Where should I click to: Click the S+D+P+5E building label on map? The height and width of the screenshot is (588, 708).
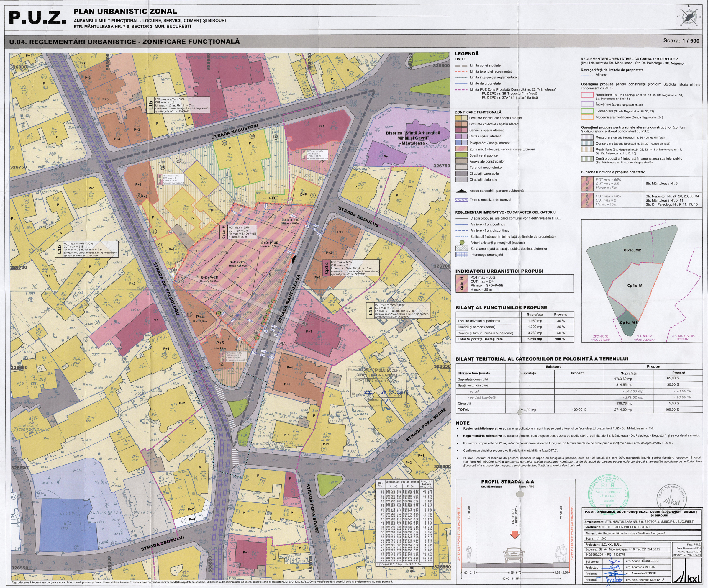pyautogui.click(x=238, y=262)
